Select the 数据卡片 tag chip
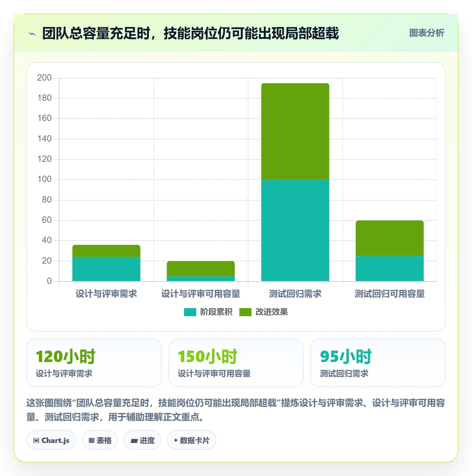The image size is (472, 476). coord(191,440)
